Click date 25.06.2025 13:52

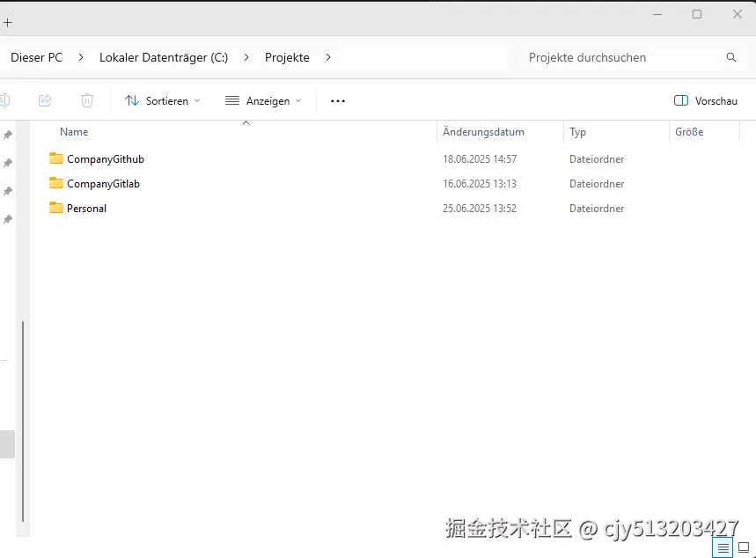(480, 209)
